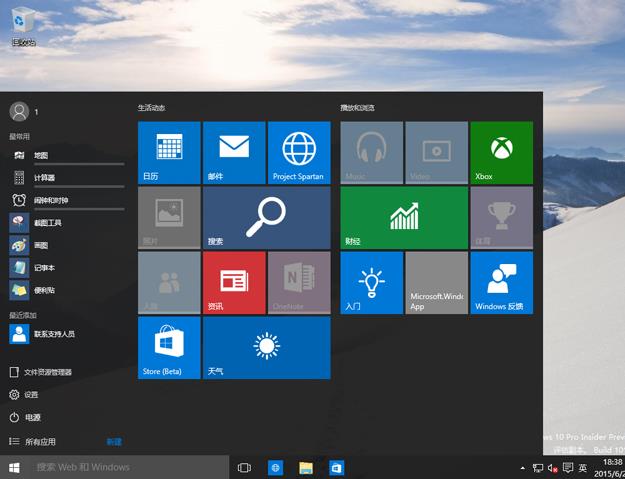Image resolution: width=625 pixels, height=479 pixels.
Task: Select the Recycle Bin desktop icon
Action: click(24, 26)
